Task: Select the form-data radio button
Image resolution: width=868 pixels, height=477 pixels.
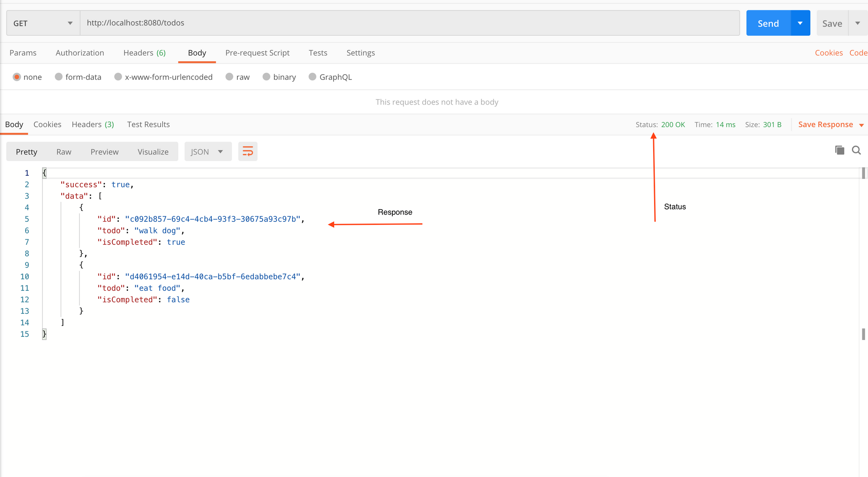Action: click(x=59, y=77)
